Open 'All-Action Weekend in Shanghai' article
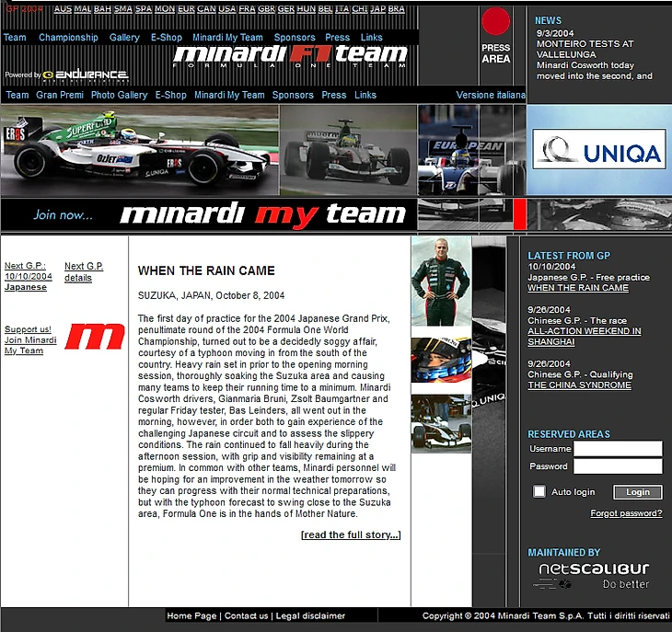This screenshot has height=632, width=672. (x=584, y=336)
